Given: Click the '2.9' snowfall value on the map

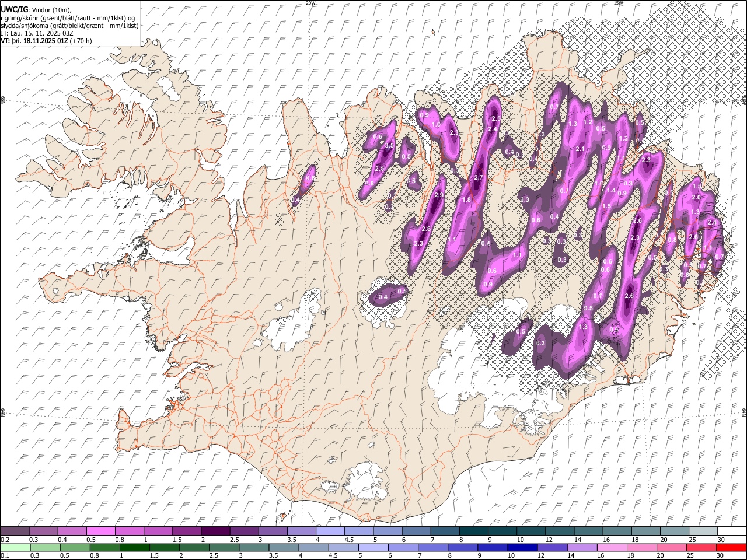Looking at the screenshot, I should (x=439, y=195).
